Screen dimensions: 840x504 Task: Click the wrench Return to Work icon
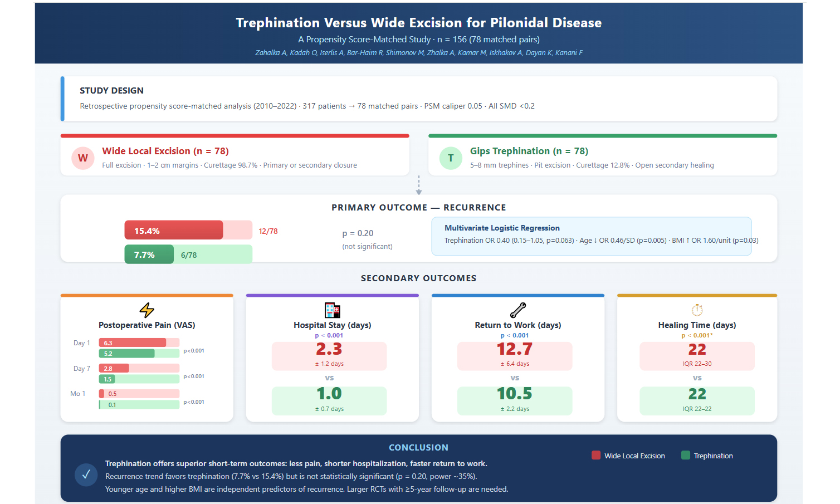pyautogui.click(x=517, y=310)
